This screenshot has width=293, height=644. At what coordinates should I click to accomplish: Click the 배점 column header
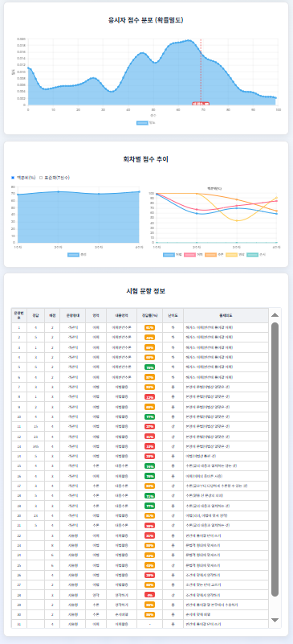tap(52, 315)
